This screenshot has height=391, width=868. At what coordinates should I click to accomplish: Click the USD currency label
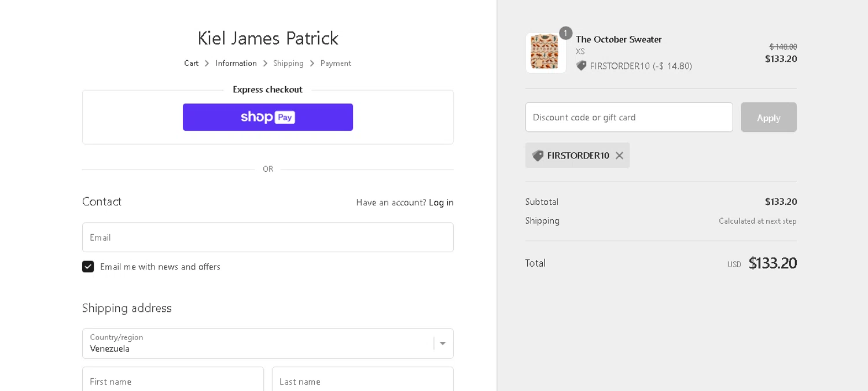734,264
